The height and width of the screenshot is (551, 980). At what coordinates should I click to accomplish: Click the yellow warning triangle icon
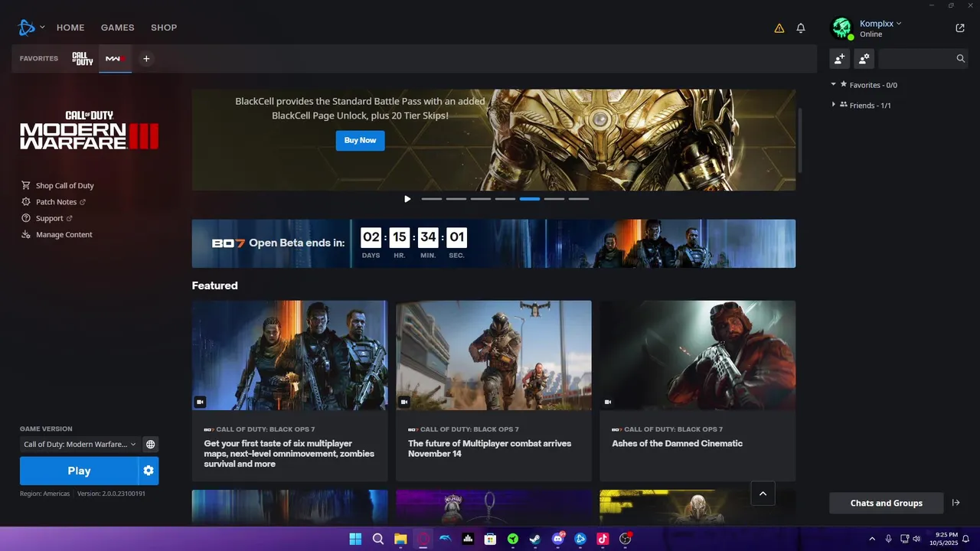779,28
